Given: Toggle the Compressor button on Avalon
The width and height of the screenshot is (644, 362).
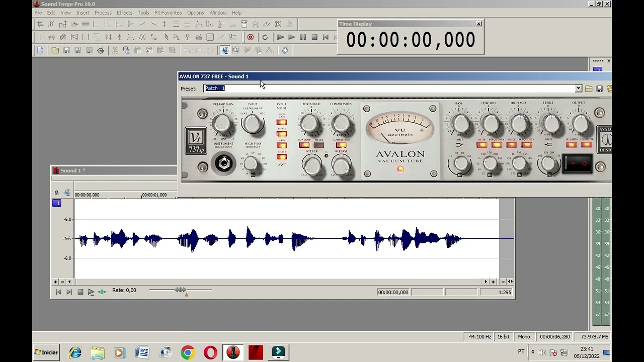Looking at the screenshot, I should [341, 145].
